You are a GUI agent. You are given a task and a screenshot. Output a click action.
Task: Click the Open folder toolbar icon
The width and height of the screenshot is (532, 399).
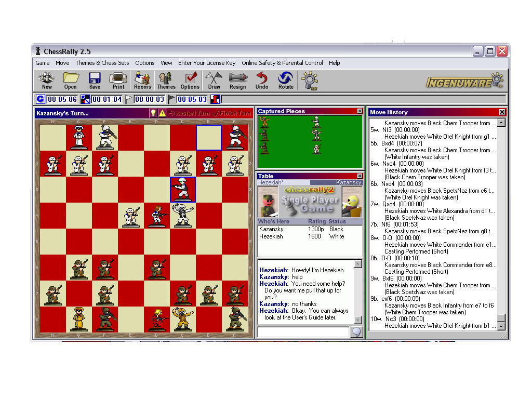pyautogui.click(x=70, y=81)
